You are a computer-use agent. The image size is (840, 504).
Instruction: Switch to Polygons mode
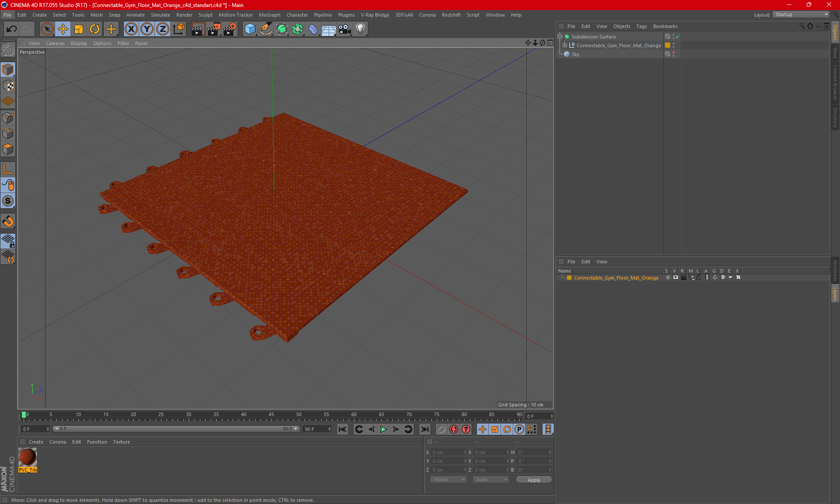[8, 149]
